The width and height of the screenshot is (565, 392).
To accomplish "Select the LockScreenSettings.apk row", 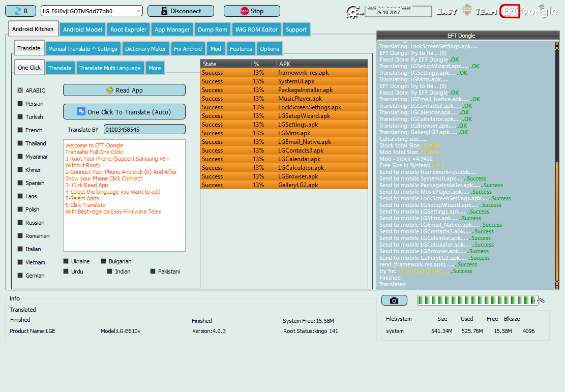I will (284, 107).
